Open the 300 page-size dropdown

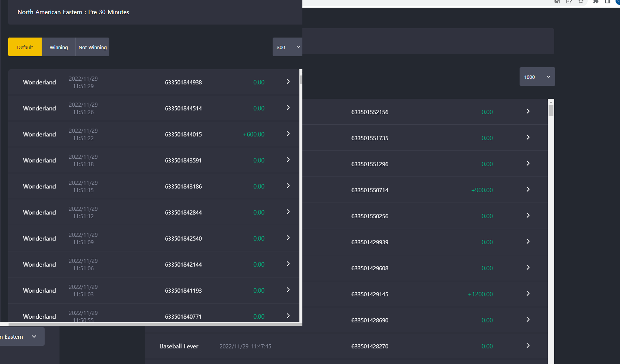pyautogui.click(x=287, y=47)
